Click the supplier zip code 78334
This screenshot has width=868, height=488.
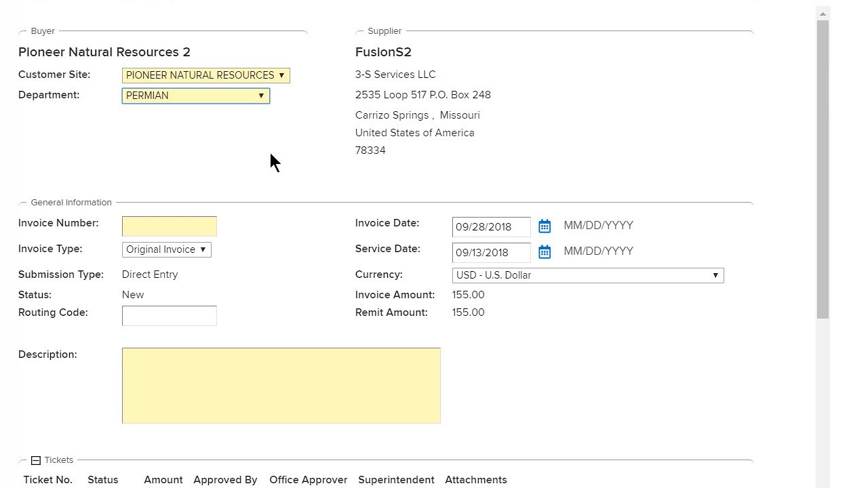pos(370,150)
